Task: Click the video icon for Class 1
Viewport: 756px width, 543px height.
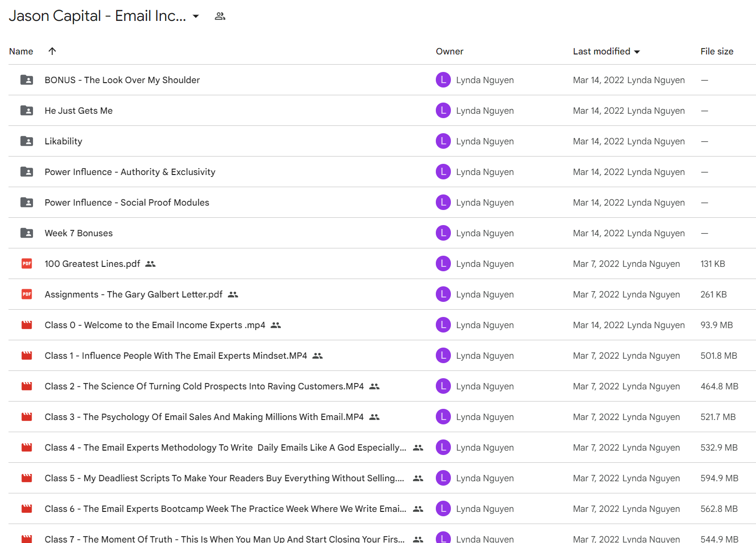Action: [27, 355]
